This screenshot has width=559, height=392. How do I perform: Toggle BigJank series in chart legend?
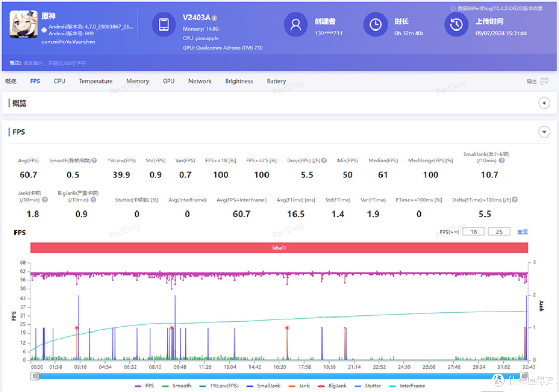point(332,386)
